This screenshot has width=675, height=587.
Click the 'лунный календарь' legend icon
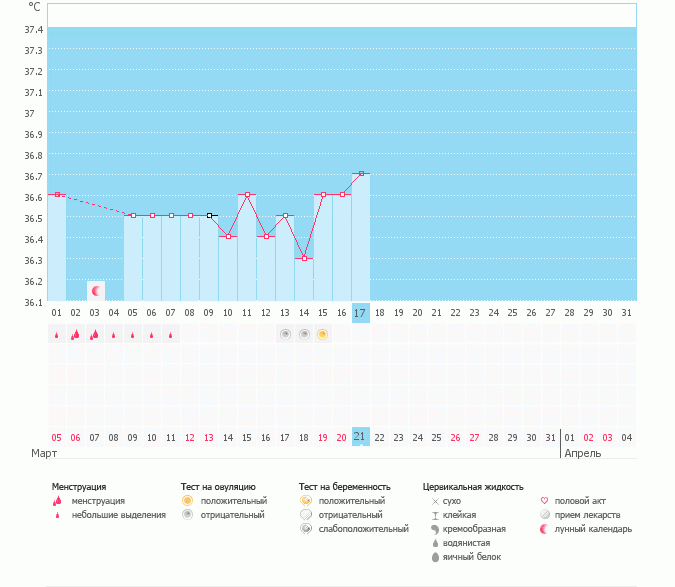pos(544,529)
